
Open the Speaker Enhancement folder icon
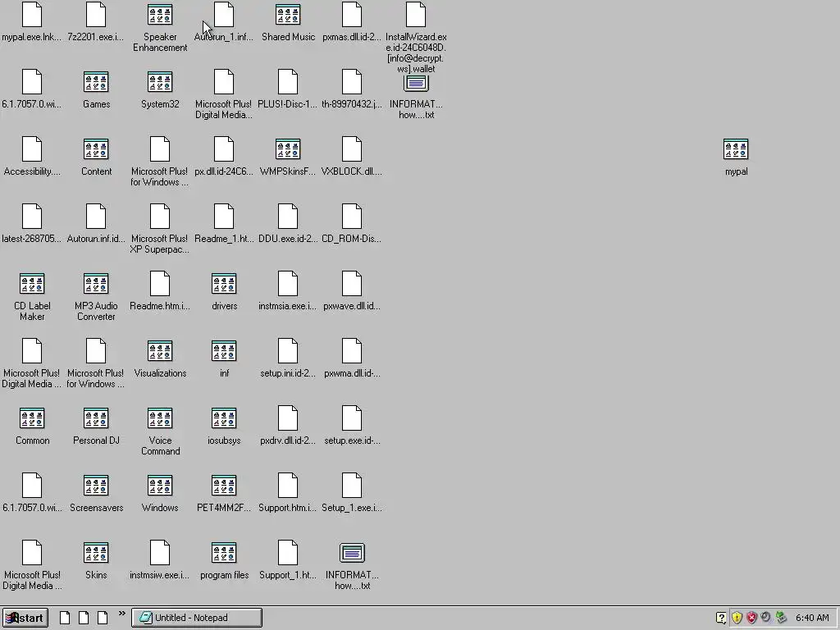(x=160, y=15)
